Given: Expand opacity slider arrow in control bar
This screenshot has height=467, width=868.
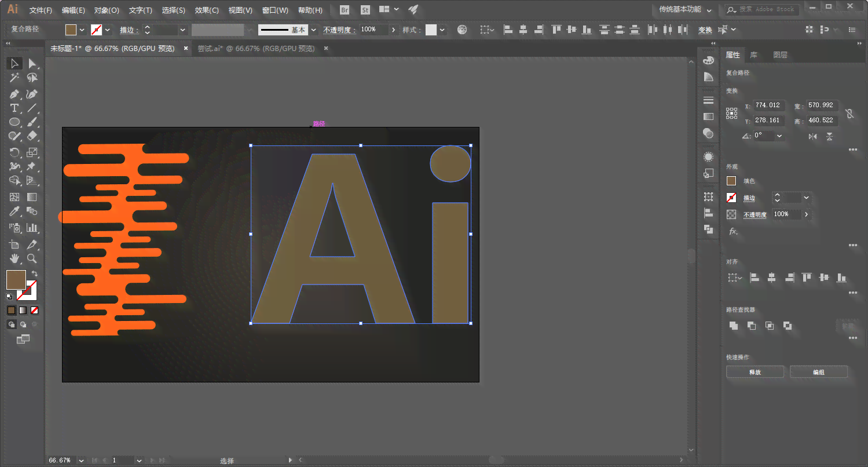Looking at the screenshot, I should pyautogui.click(x=394, y=30).
